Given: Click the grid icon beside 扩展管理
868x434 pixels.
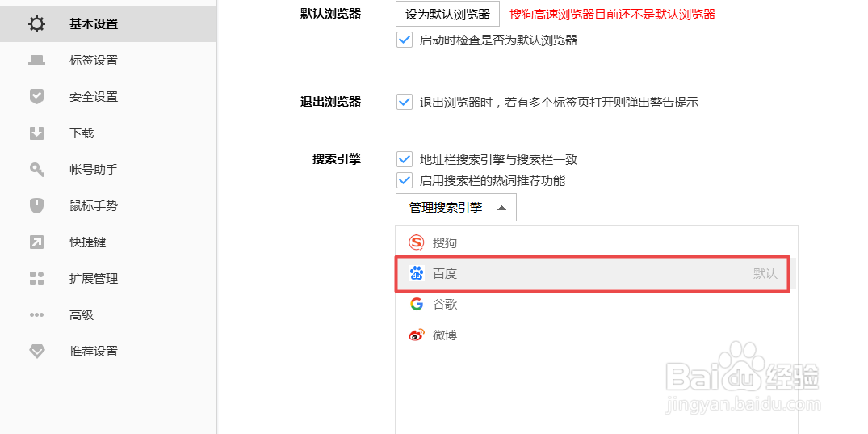Looking at the screenshot, I should click(x=36, y=278).
